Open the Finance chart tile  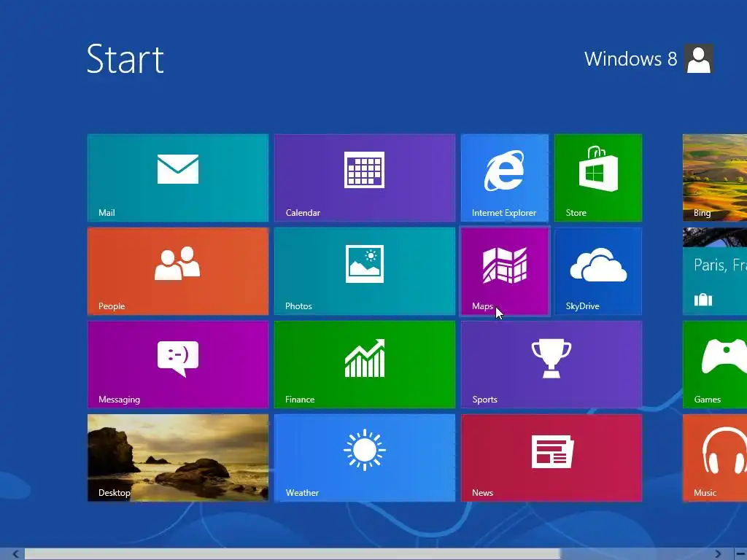365,365
